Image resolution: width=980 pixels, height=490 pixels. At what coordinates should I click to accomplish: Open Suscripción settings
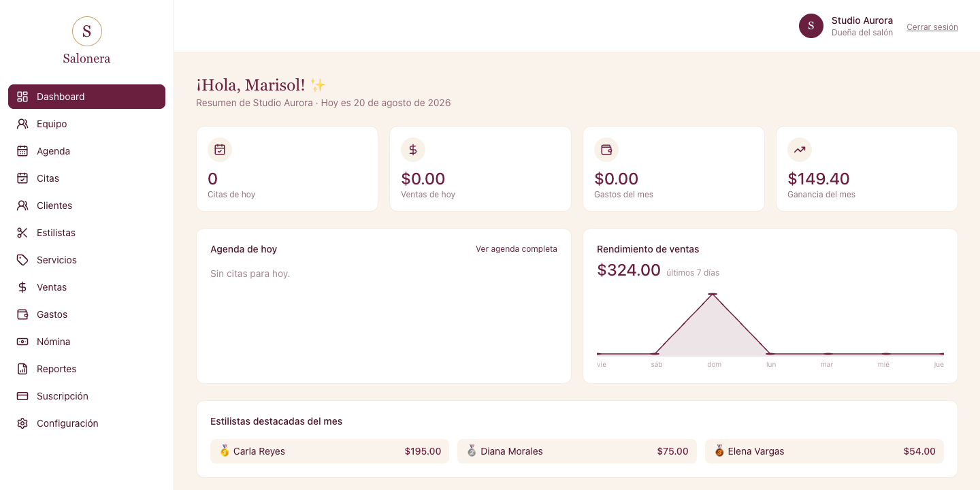tap(86, 396)
